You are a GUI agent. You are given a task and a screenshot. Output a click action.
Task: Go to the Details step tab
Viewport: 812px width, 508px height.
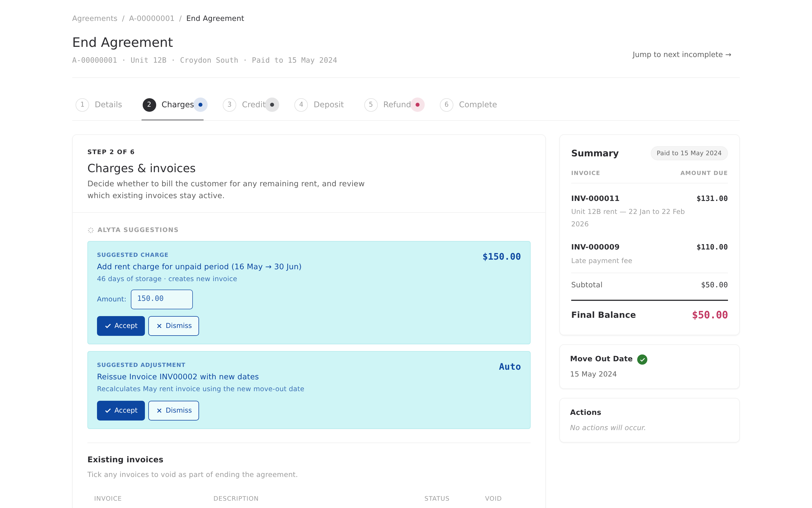[99, 105]
